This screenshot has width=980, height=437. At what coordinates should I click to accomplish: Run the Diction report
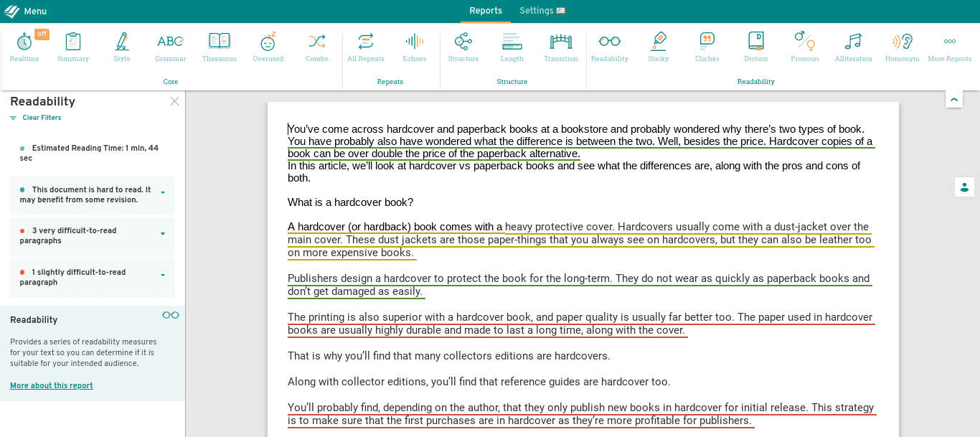[x=756, y=47]
